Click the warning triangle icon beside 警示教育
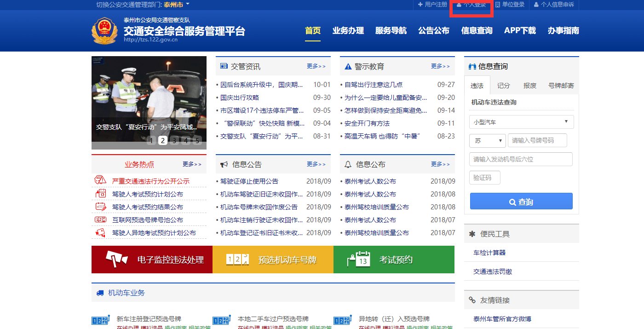This screenshot has width=644, height=329. (348, 66)
